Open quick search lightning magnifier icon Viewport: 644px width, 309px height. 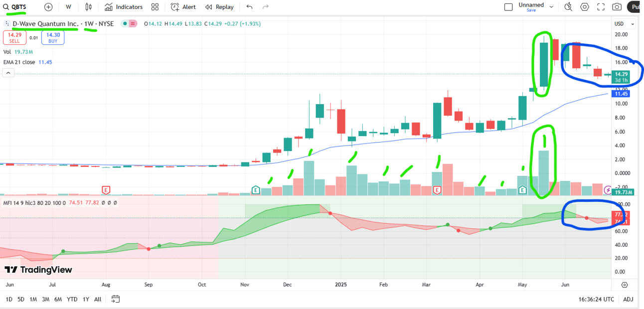(x=568, y=7)
